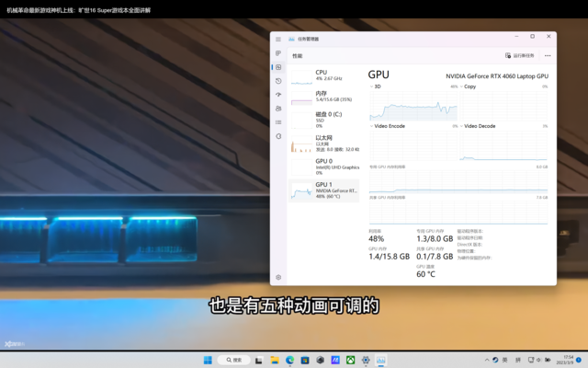Open the volume speaker tray icon
The width and height of the screenshot is (588, 368).
pyautogui.click(x=538, y=360)
